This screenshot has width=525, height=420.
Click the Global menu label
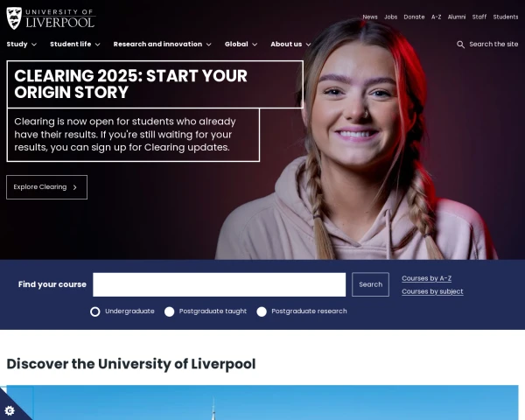pos(236,45)
